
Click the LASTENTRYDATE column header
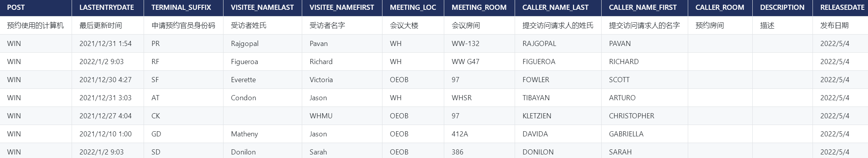tap(107, 7)
